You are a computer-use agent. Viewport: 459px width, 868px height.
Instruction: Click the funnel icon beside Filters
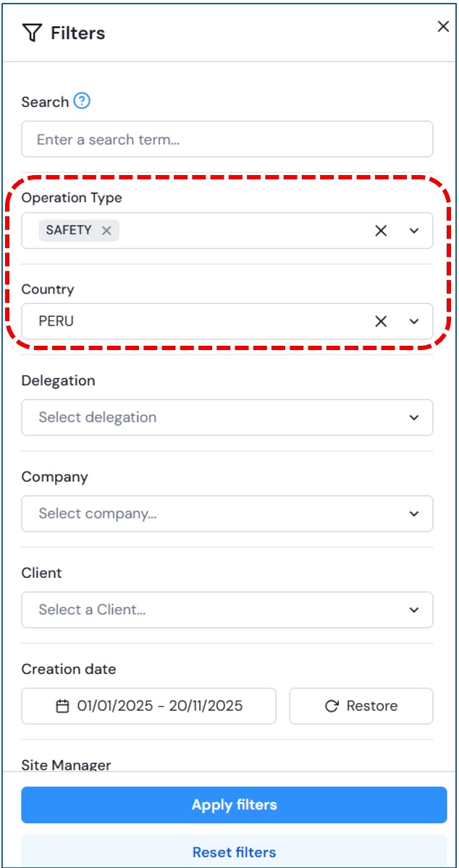[x=33, y=33]
